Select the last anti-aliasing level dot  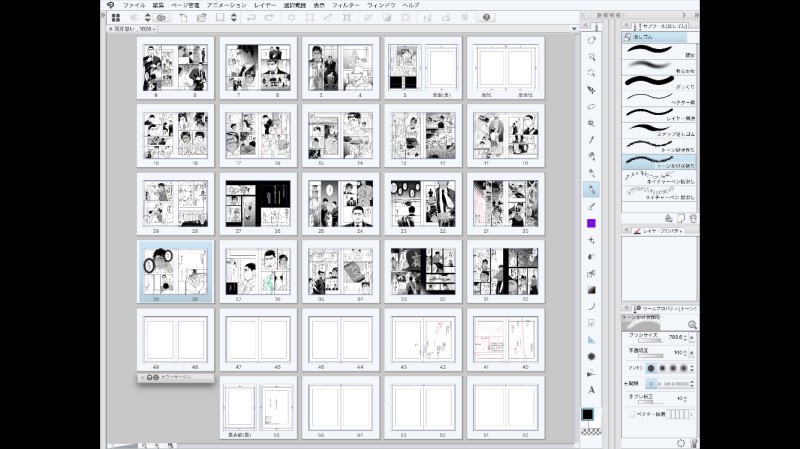[x=684, y=368]
